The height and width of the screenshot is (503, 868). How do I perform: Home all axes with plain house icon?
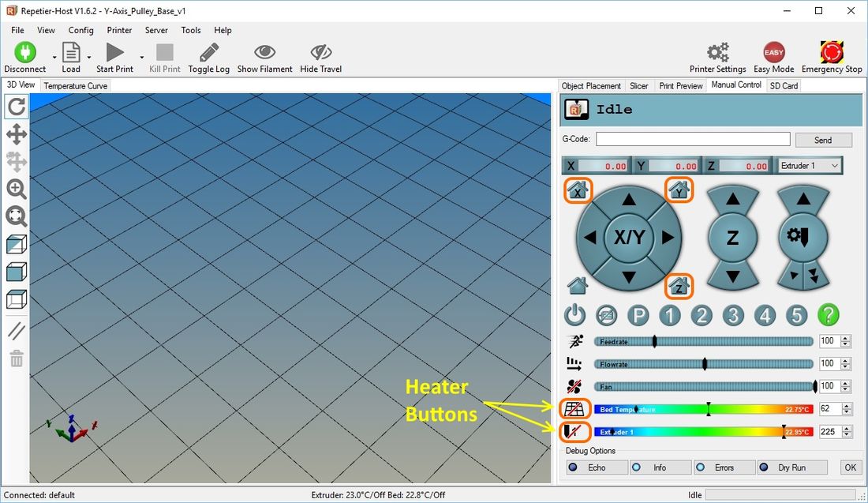coord(578,286)
